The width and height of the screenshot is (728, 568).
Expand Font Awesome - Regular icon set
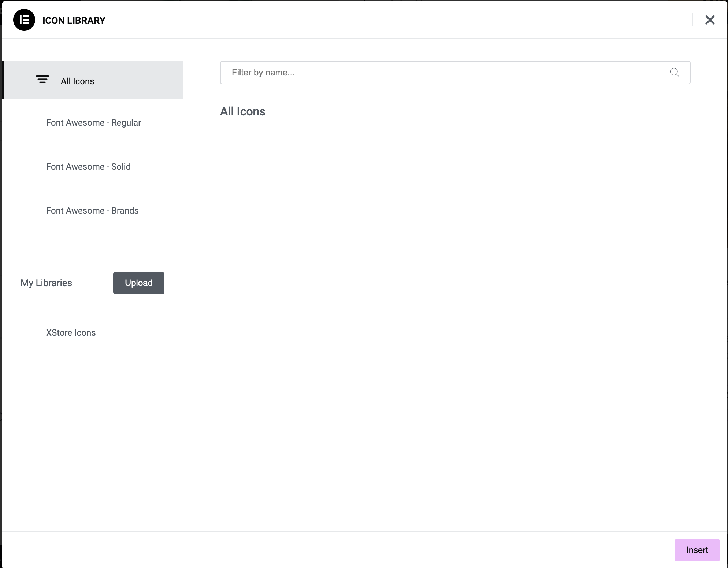(x=93, y=122)
